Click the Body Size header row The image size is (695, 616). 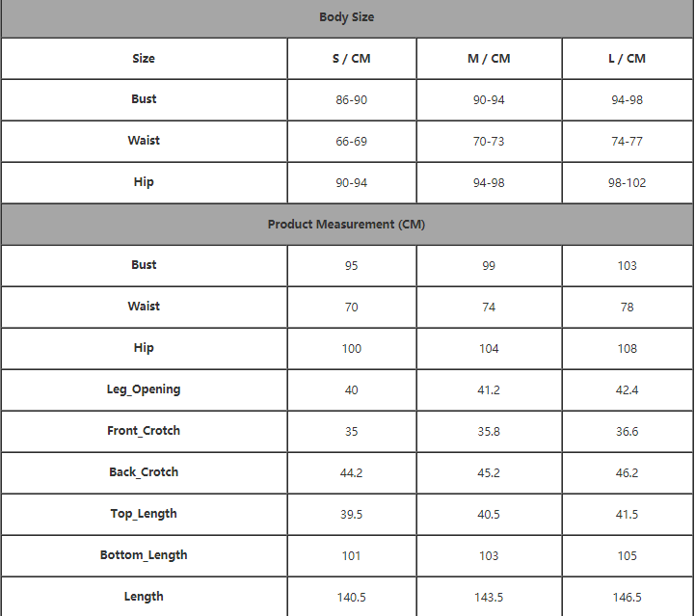pos(347,17)
